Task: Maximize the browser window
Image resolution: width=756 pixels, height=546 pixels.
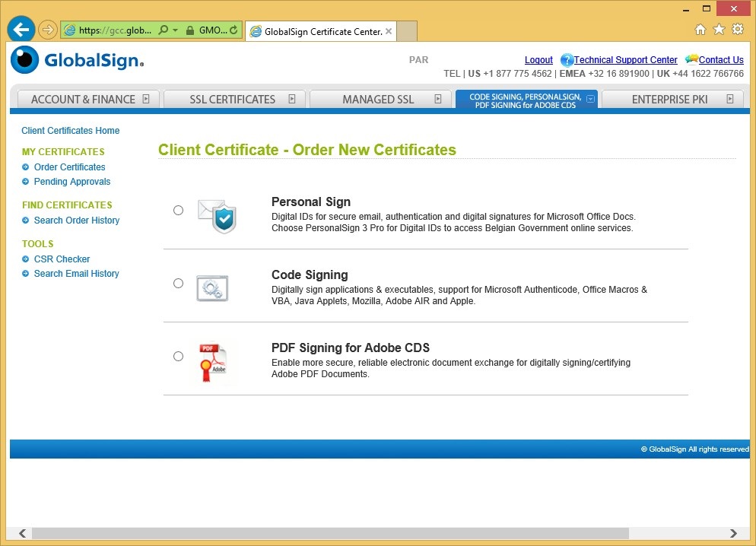Action: point(707,8)
